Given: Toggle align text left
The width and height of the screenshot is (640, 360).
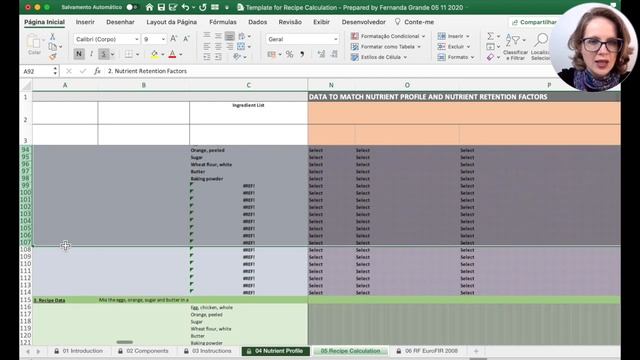Looking at the screenshot, I should (x=207, y=47).
